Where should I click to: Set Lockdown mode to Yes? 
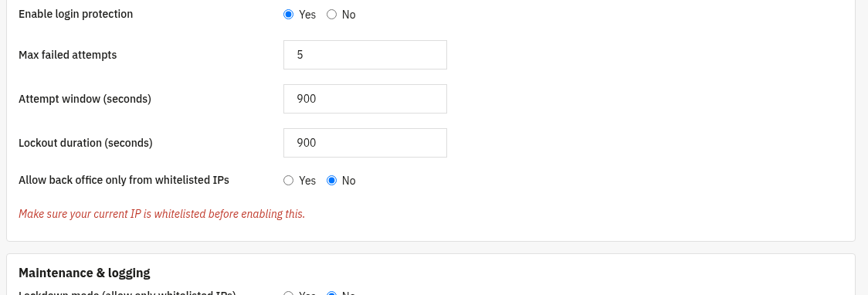point(288,293)
